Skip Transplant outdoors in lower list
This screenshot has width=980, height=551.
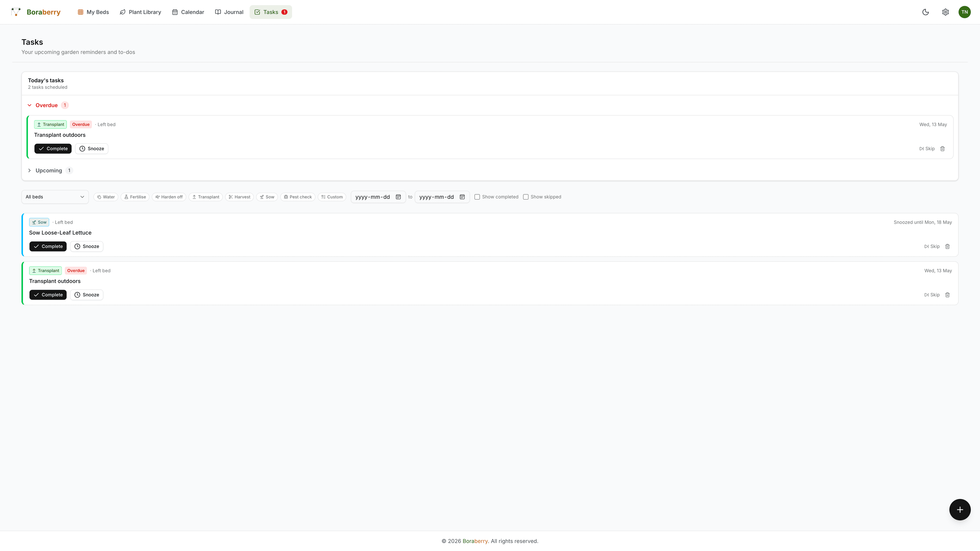(x=932, y=295)
